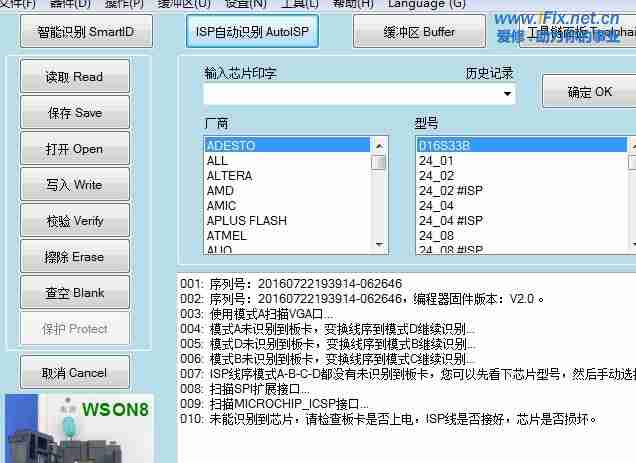Click the vendor list scrollbar thumb
Image resolution: width=636 pixels, height=463 pixels.
(x=378, y=162)
